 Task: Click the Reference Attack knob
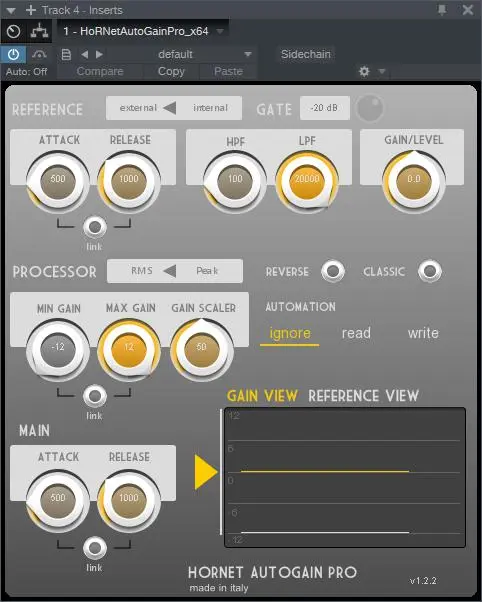tap(58, 181)
